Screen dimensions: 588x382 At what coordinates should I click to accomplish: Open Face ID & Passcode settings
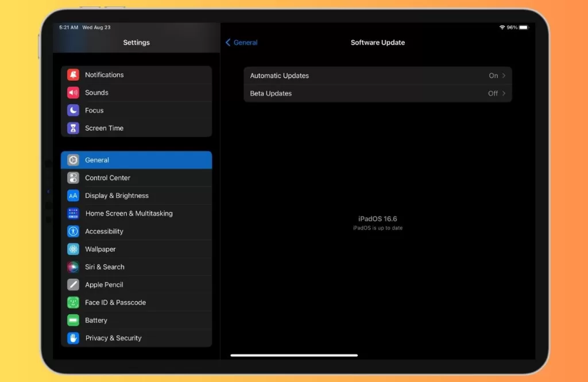[137, 303]
